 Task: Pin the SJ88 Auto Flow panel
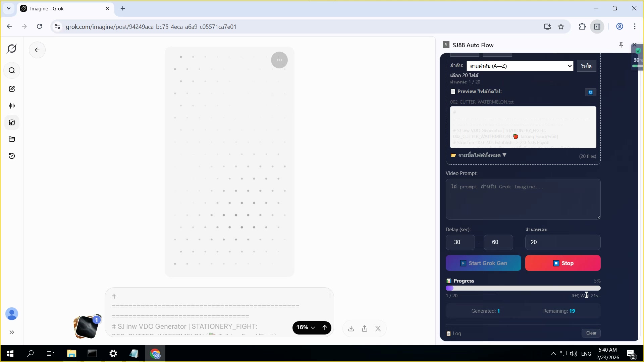coord(621,45)
